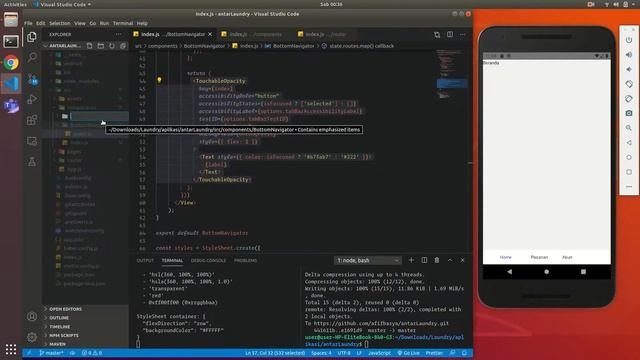Click the Go Live status bar button

pyautogui.click(x=409, y=353)
